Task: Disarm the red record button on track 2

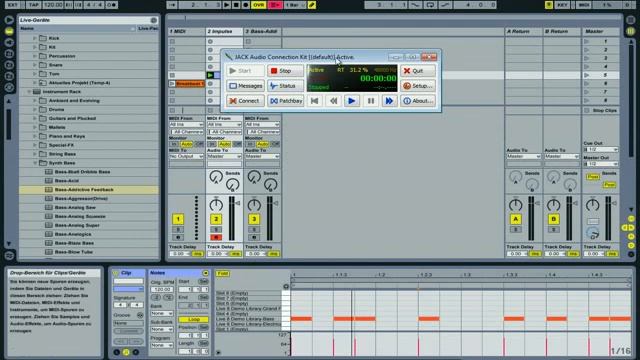Action: point(216,237)
